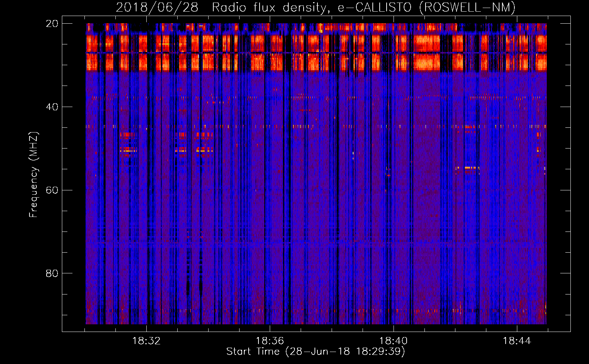Click the 'Start Time (28-Jun-18 18:29:39)' label
The image size is (589, 364).
316,352
